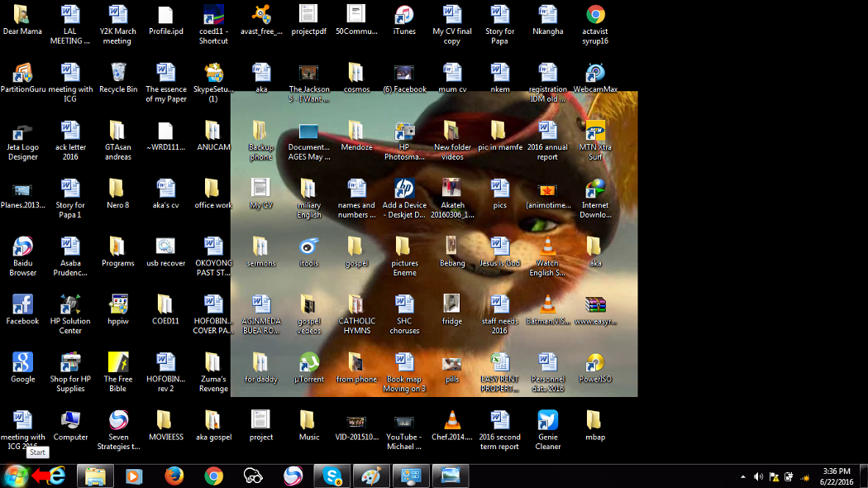Image resolution: width=868 pixels, height=488 pixels.
Task: Open the Dear Mama folder
Action: (22, 21)
